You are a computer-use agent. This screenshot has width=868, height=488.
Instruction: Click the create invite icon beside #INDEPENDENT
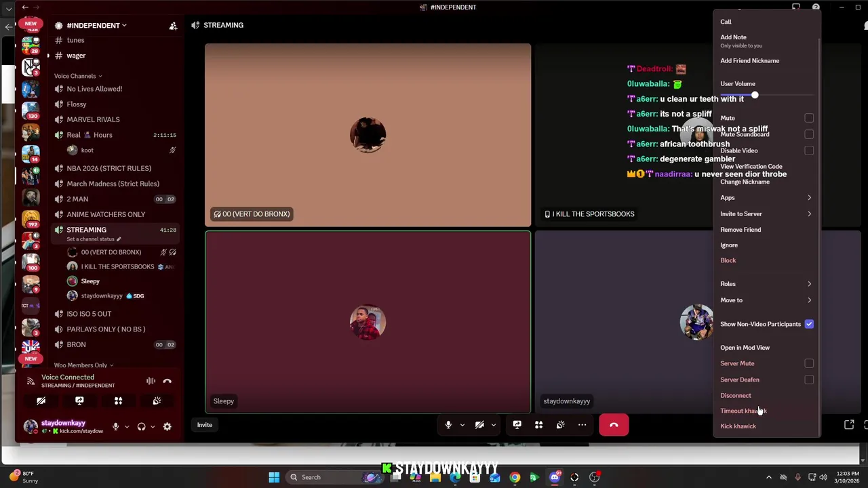(x=173, y=26)
